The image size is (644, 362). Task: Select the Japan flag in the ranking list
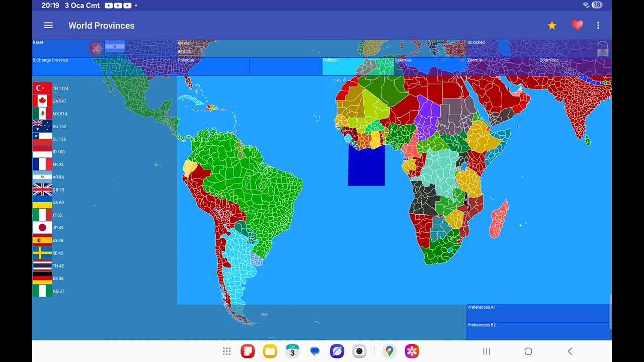click(x=42, y=228)
